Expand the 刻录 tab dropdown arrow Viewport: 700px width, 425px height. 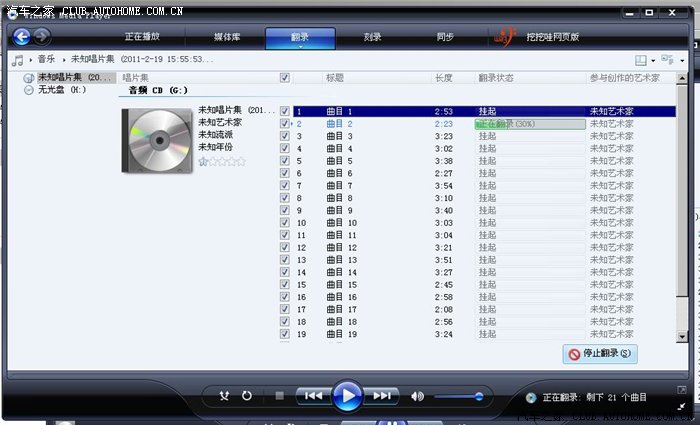coord(372,48)
